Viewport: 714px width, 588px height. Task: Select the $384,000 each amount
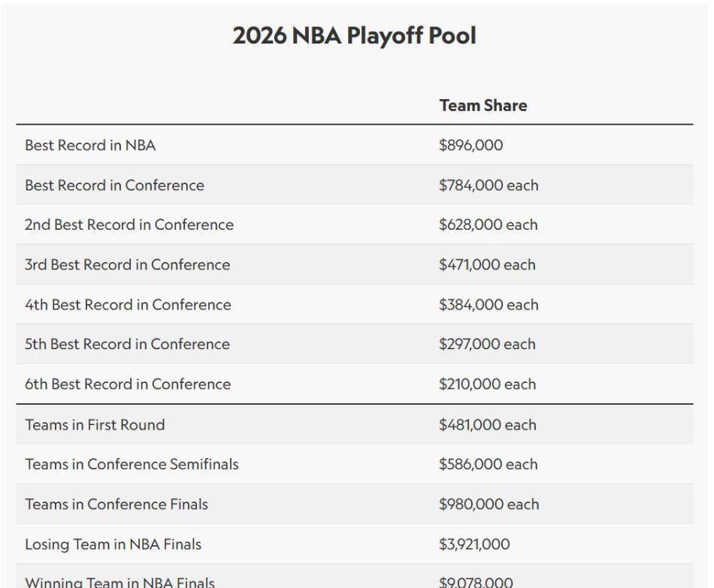coord(489,304)
